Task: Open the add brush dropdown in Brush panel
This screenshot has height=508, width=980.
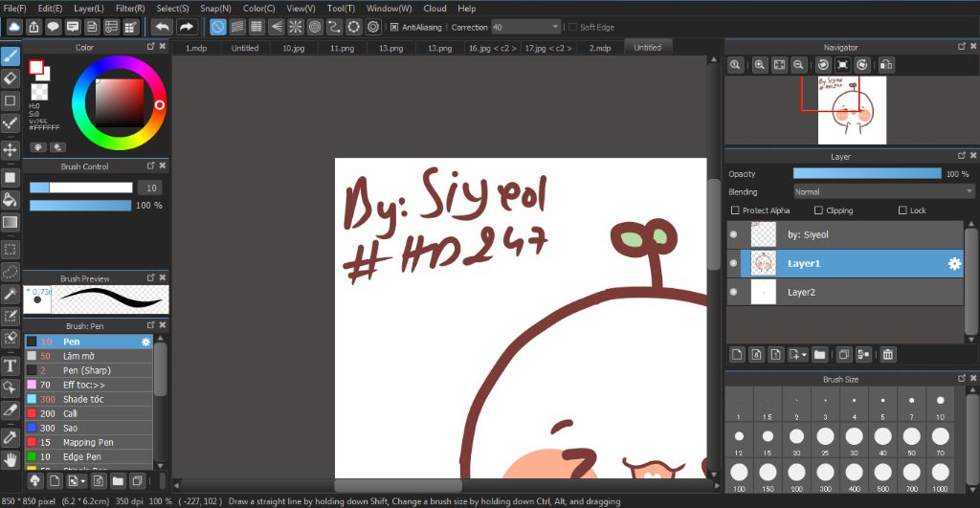Action: [82, 480]
